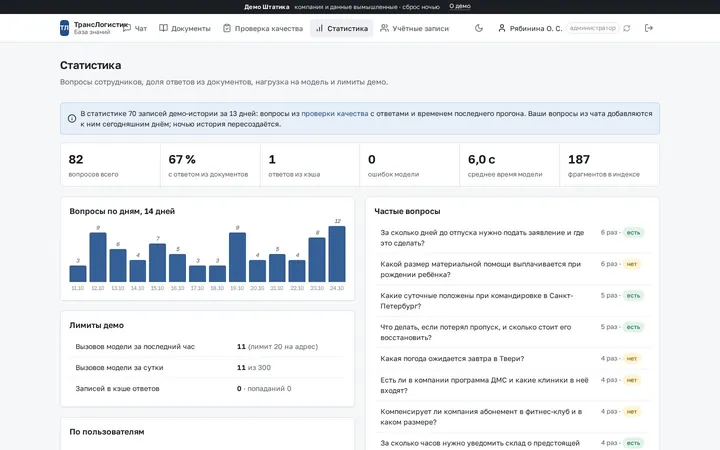Go to Проверка качества tab
The height and width of the screenshot is (450, 720).
[x=263, y=28]
